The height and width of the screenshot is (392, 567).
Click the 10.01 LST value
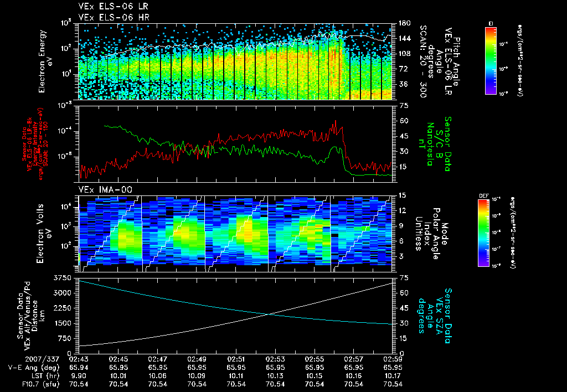(118, 376)
